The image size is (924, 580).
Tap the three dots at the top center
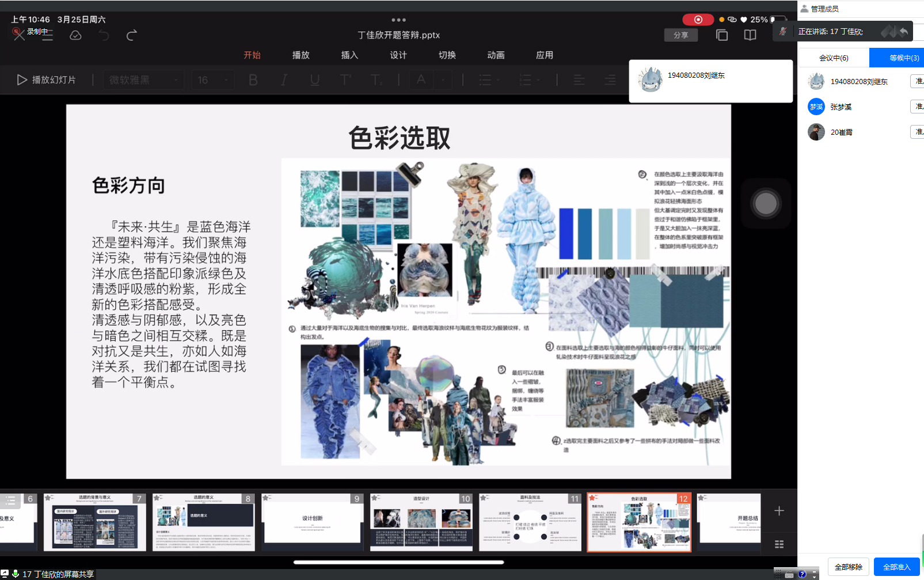pyautogui.click(x=398, y=20)
